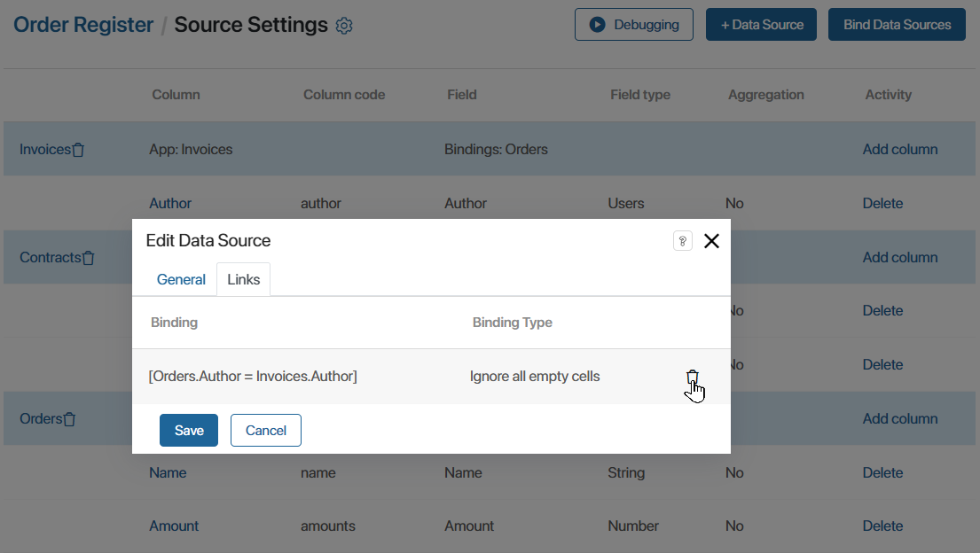Screen dimensions: 980x553
Task: Click 'Ignore all empty cells' binding type
Action: click(x=535, y=376)
